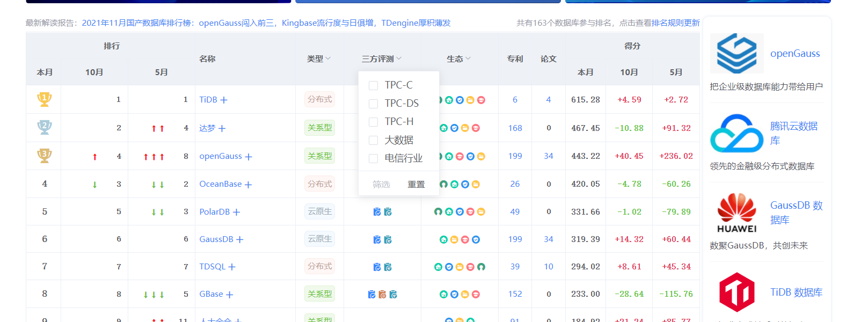The image size is (868, 322).
Task: Check the 大数据 filter checkbox
Action: (373, 141)
